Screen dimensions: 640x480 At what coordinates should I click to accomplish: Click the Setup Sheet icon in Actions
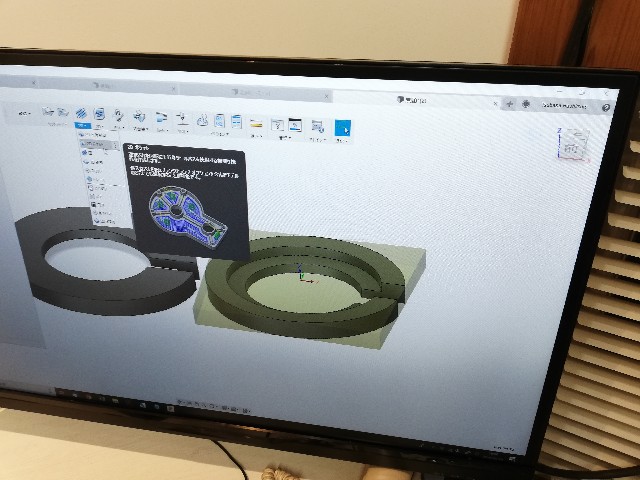pos(236,122)
